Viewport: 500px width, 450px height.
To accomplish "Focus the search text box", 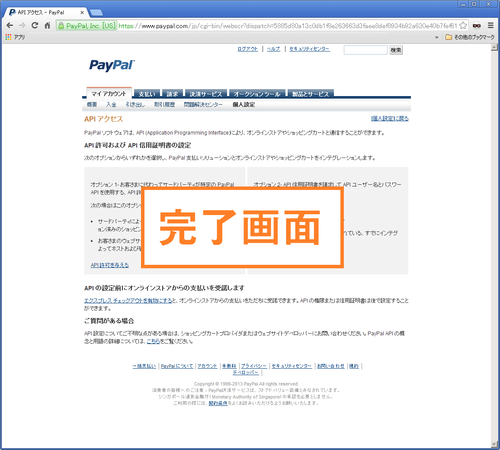I will tap(365, 50).
